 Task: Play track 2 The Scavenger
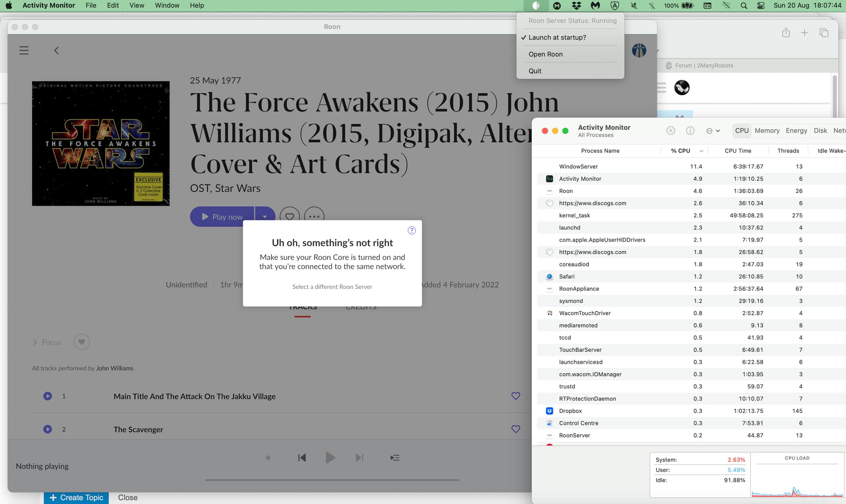pyautogui.click(x=48, y=429)
